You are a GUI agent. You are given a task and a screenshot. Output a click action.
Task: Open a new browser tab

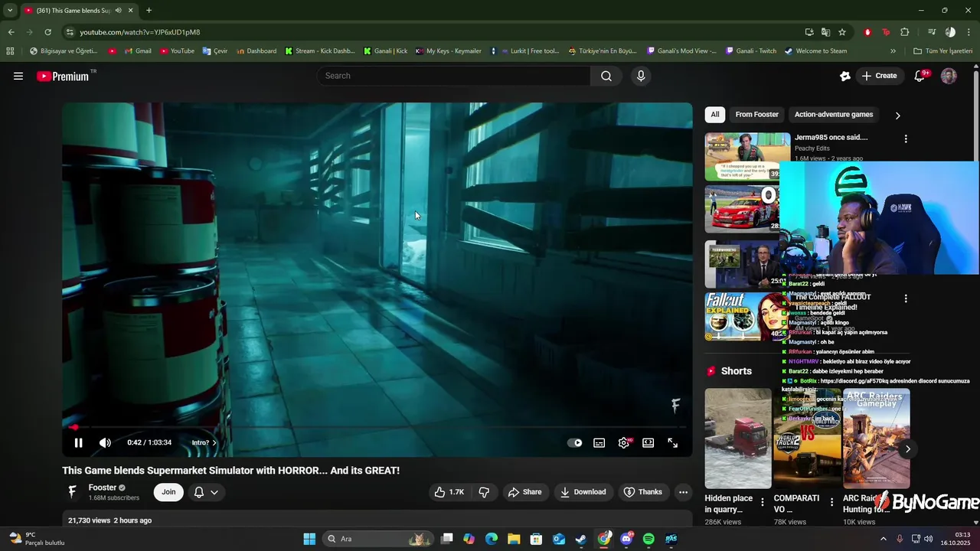[x=149, y=11]
